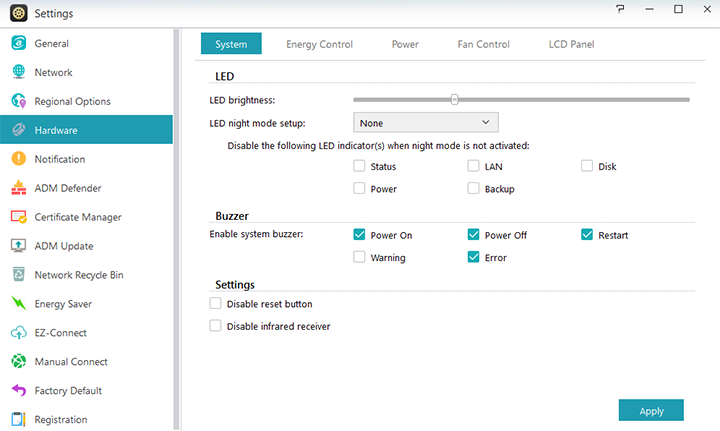
Task: Click the Factory Default reset icon
Action: (18, 391)
